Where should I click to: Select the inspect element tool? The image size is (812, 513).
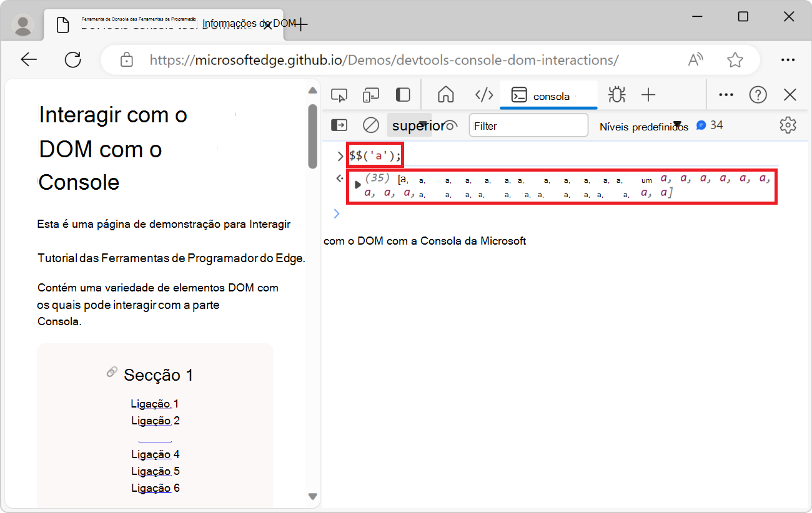click(339, 94)
